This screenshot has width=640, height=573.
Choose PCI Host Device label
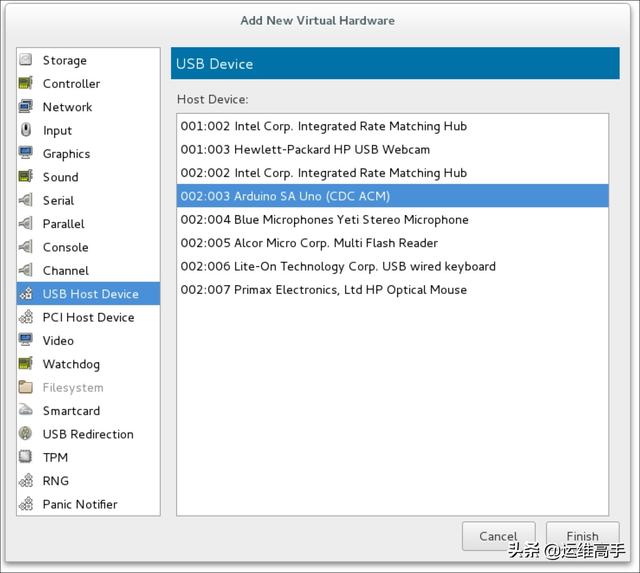click(89, 317)
